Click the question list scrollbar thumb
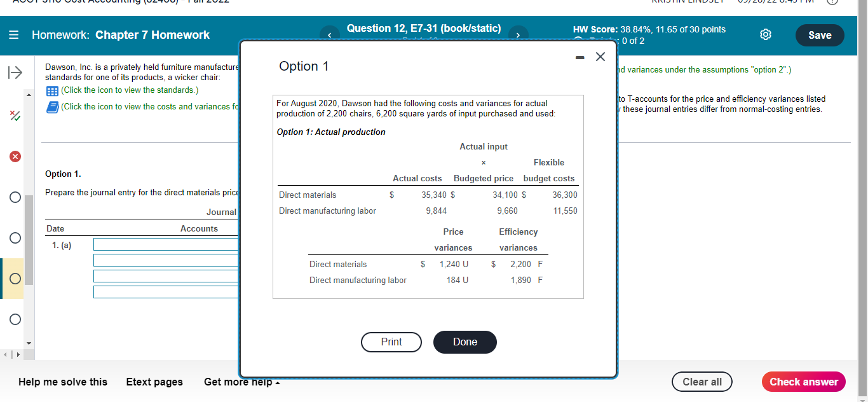This screenshot has width=868, height=402. click(28, 240)
